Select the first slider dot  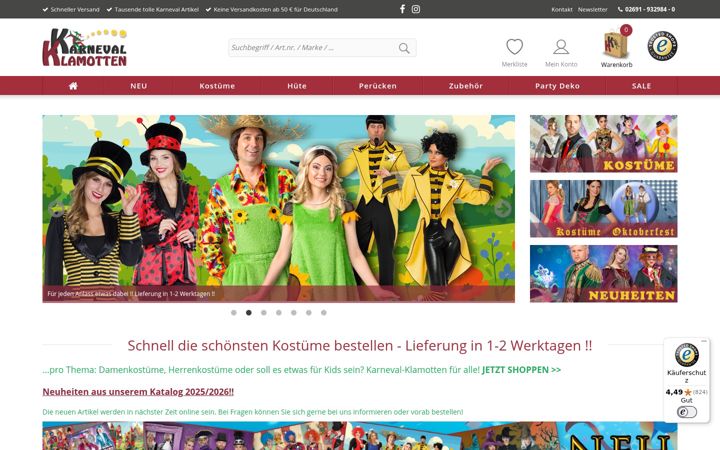coord(234,313)
